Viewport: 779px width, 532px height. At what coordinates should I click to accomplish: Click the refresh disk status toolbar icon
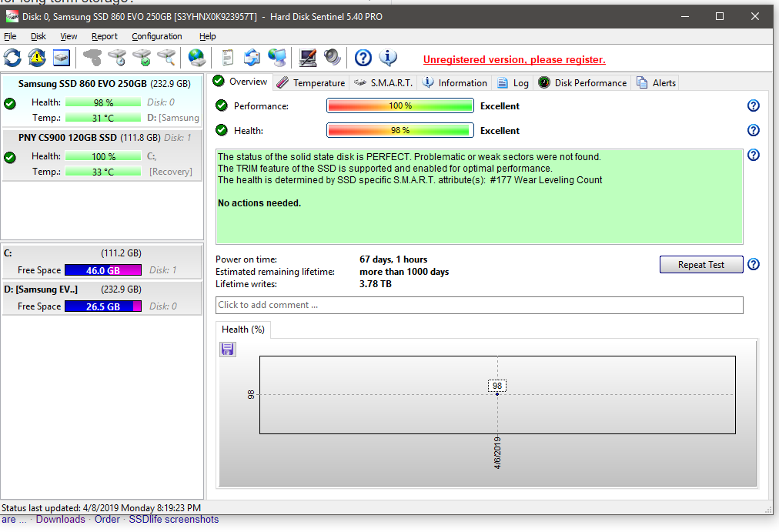point(12,58)
